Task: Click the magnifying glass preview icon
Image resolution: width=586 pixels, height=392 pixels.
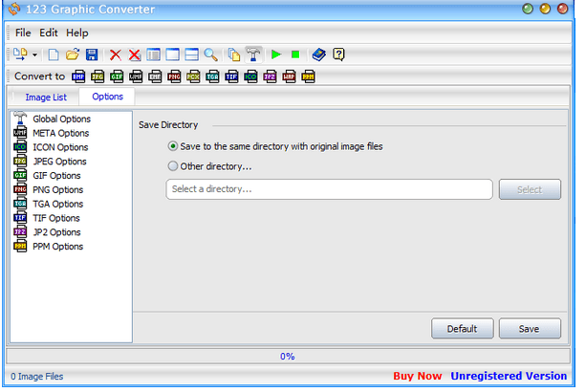Action: (210, 54)
